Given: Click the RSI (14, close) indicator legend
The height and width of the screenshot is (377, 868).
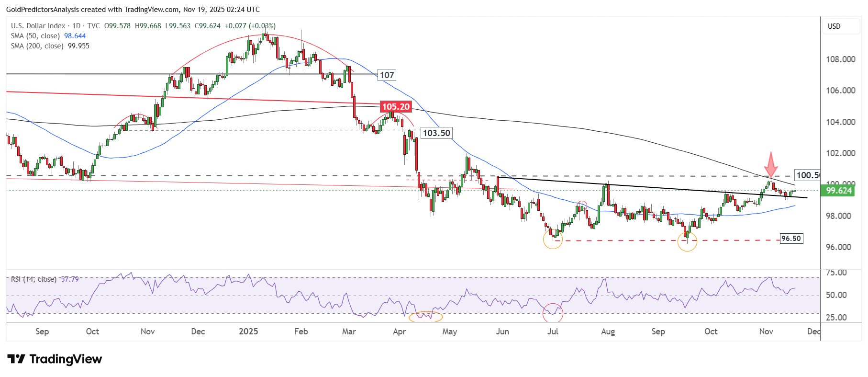Looking at the screenshot, I should [x=33, y=279].
